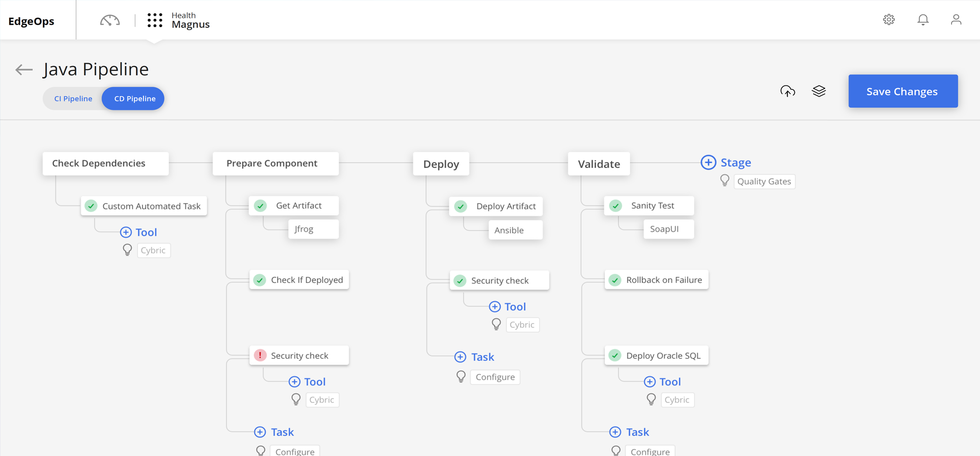Viewport: 980px width, 456px height.
Task: Open the user profile icon
Action: [956, 19]
